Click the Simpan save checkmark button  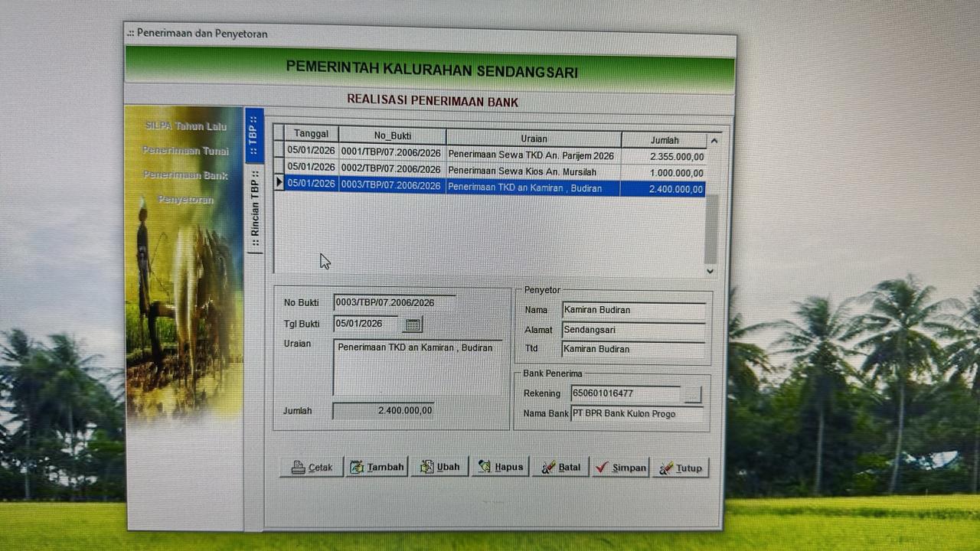[x=620, y=468]
